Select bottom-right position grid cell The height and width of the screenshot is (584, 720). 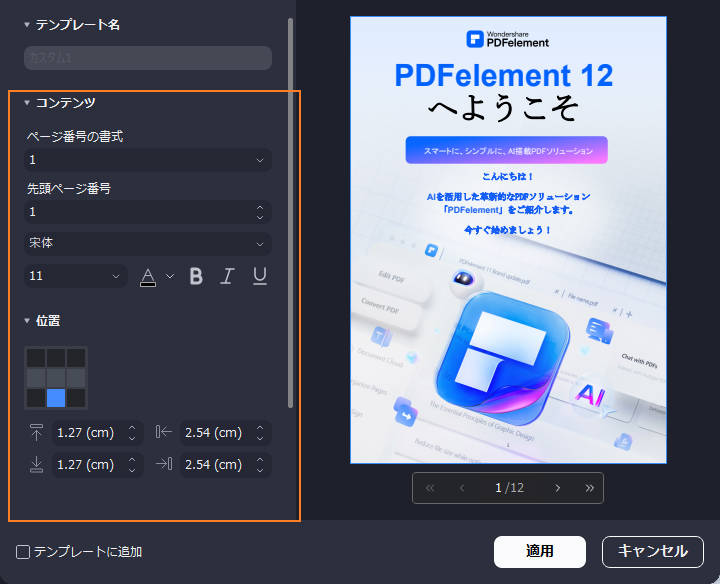[x=76, y=398]
